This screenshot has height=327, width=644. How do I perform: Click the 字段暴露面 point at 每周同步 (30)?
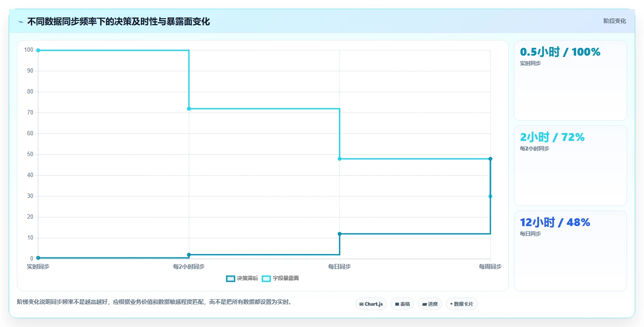pos(490,197)
